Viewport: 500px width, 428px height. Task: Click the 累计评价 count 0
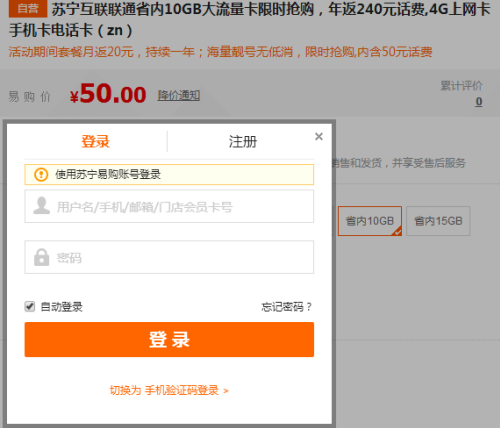[x=479, y=101]
